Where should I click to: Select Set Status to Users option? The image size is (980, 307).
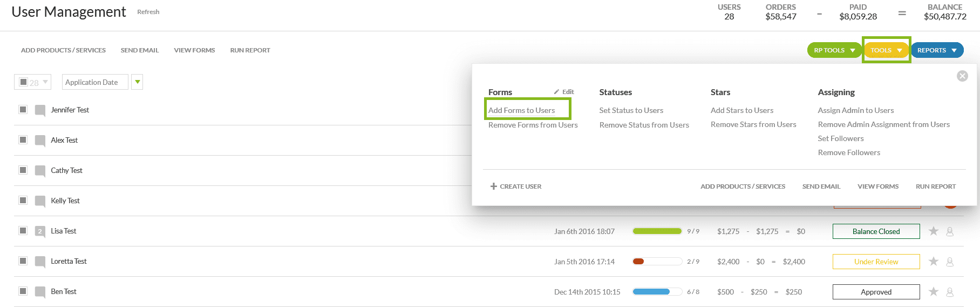(x=631, y=110)
